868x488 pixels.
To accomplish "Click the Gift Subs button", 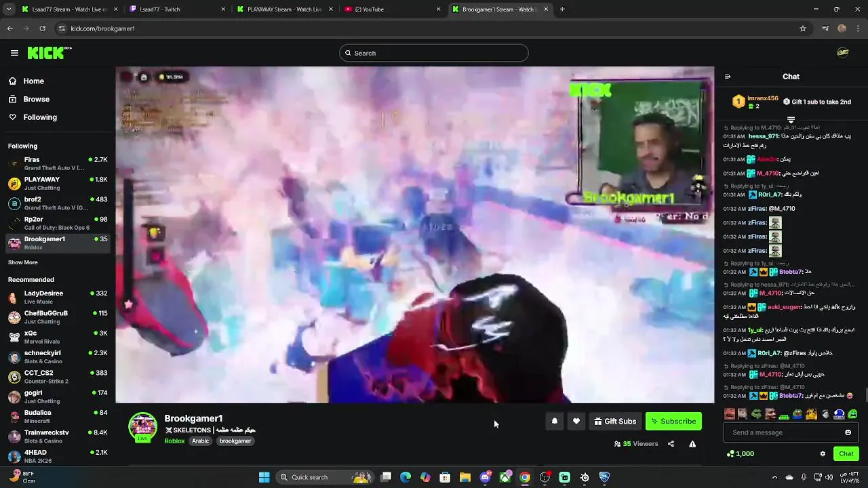I will point(615,421).
